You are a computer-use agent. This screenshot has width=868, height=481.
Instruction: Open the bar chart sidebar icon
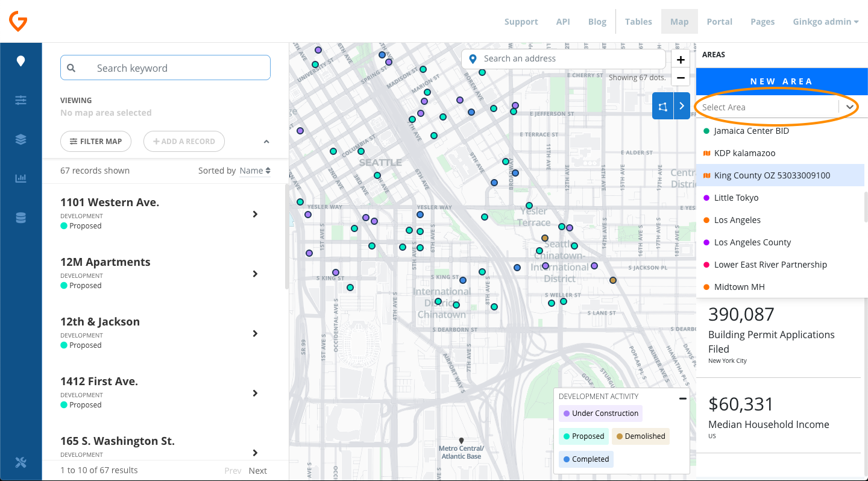coord(21,178)
